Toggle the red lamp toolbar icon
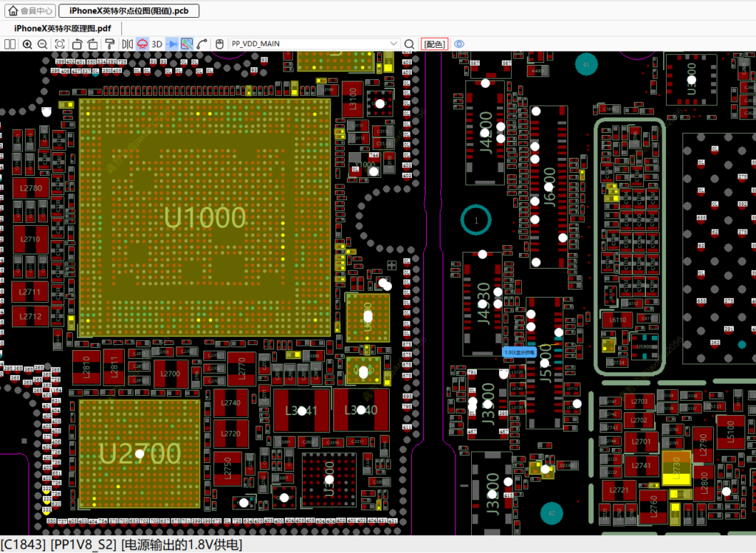The width and height of the screenshot is (756, 553). [x=142, y=44]
